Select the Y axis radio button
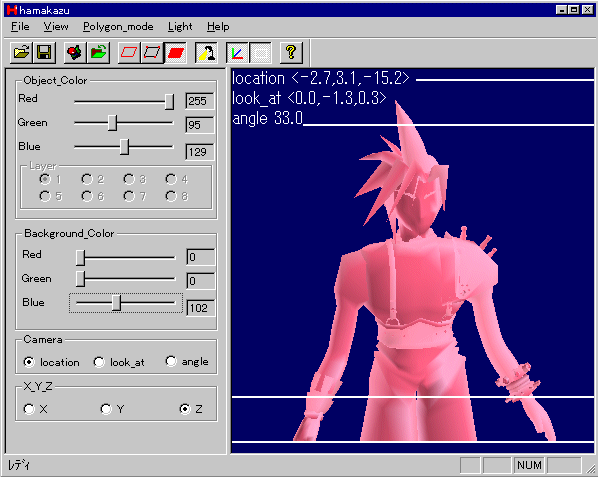This screenshot has height=477, width=598. (x=106, y=409)
